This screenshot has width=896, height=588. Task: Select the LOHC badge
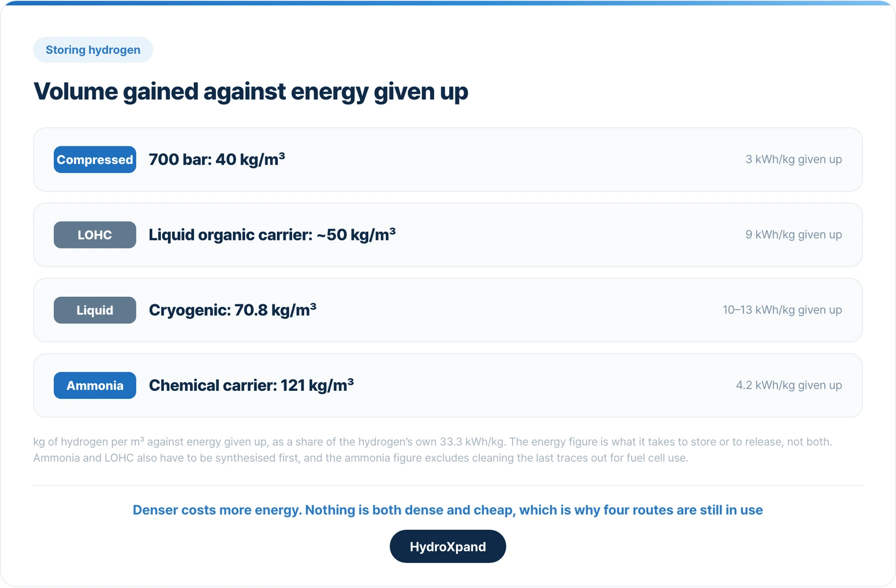click(95, 235)
